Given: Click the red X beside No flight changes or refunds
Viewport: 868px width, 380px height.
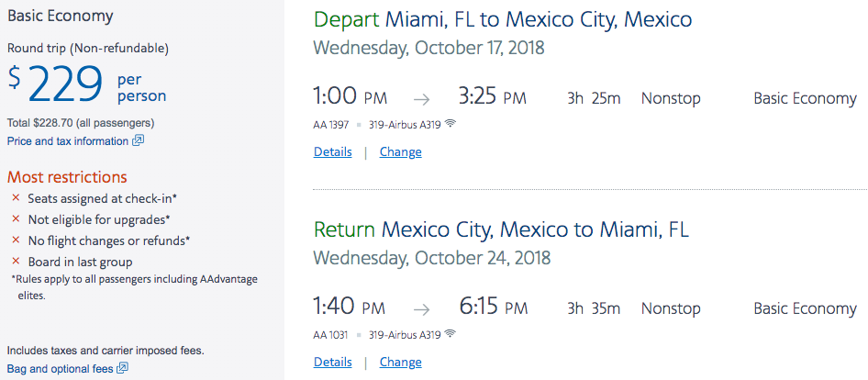Looking at the screenshot, I should point(16,240).
